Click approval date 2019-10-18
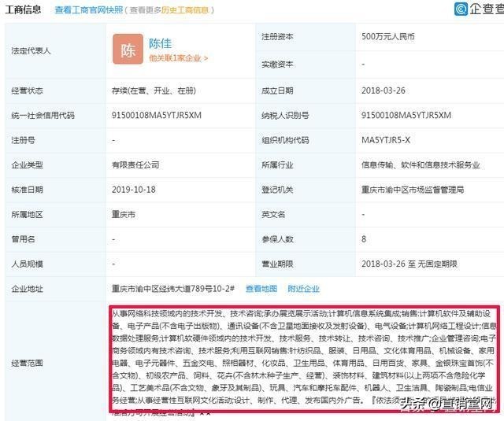This screenshot has width=504, height=421. (133, 190)
